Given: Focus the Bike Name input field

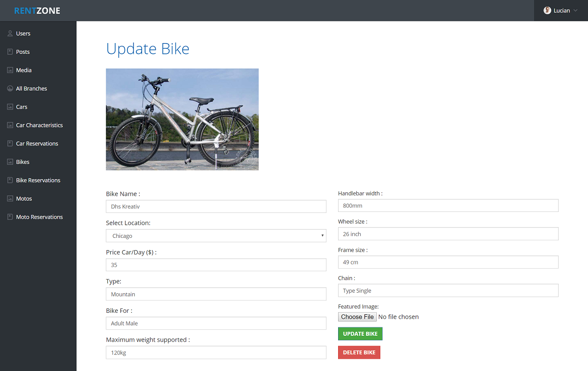Looking at the screenshot, I should (216, 207).
